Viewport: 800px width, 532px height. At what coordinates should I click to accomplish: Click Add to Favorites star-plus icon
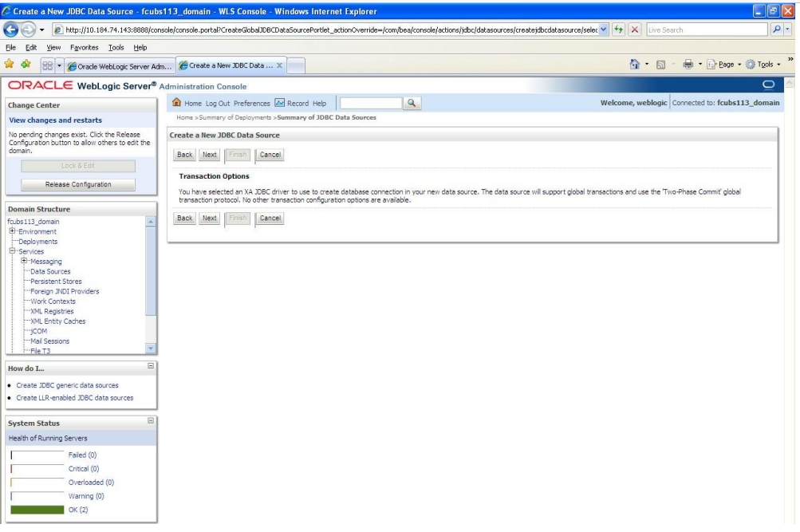(x=26, y=65)
